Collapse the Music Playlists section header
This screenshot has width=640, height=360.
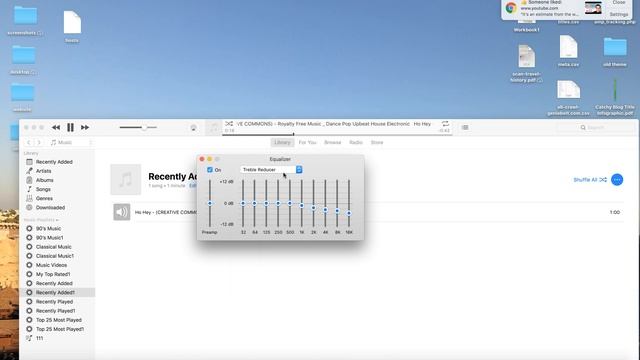click(41, 220)
